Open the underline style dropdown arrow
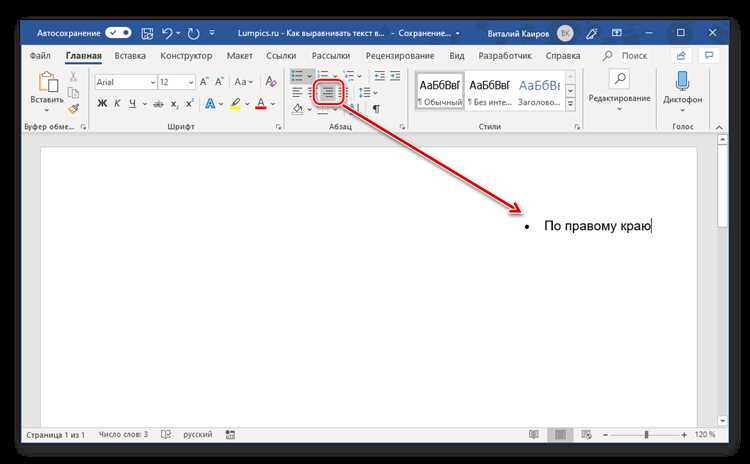 pyautogui.click(x=144, y=104)
